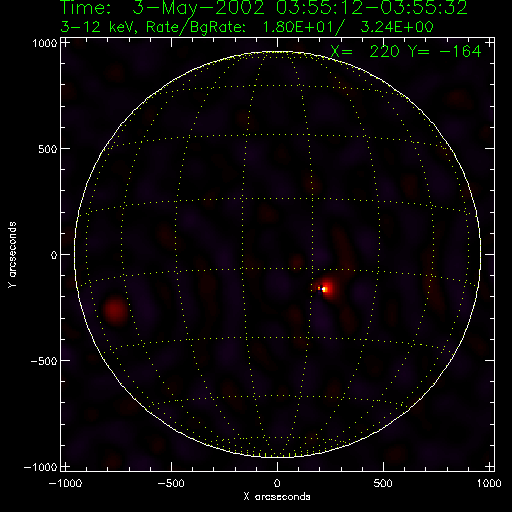Screen dimensions: 512x512
Task: Click the -500 tick label on Y axis
Action: [44, 361]
